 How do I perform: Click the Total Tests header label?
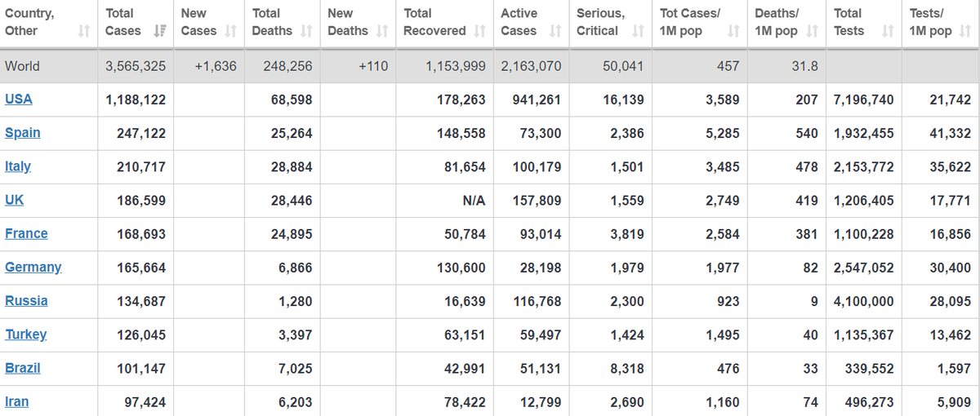(849, 22)
